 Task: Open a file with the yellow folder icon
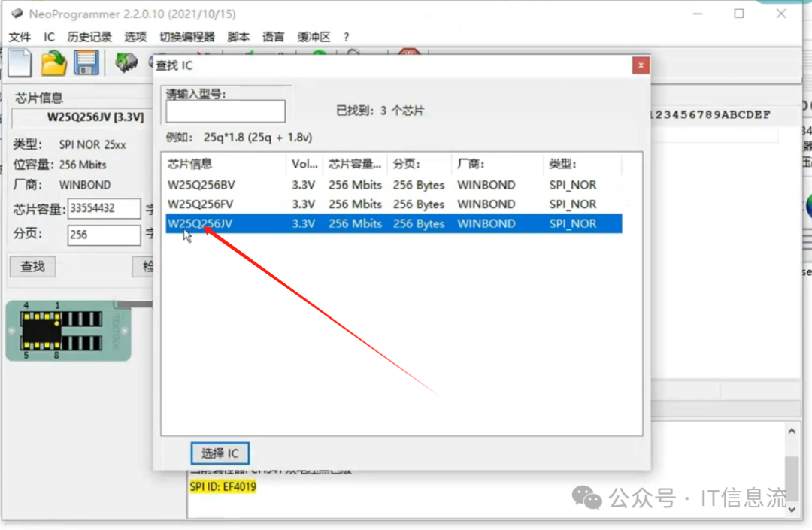(54, 64)
